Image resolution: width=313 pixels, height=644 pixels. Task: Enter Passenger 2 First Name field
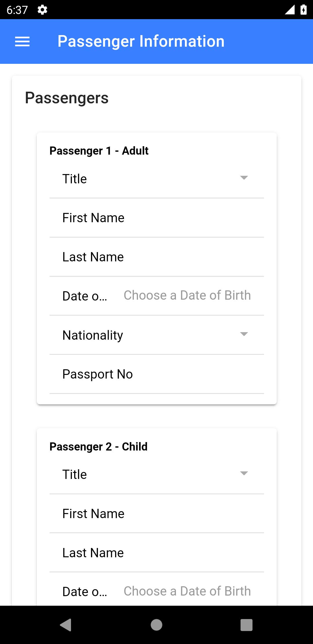156,514
